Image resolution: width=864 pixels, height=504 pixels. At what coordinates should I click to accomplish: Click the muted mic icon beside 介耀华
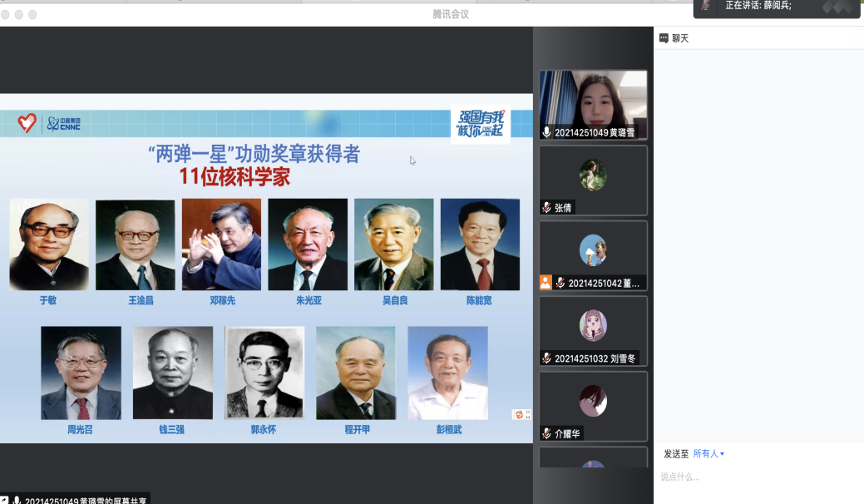(x=547, y=433)
